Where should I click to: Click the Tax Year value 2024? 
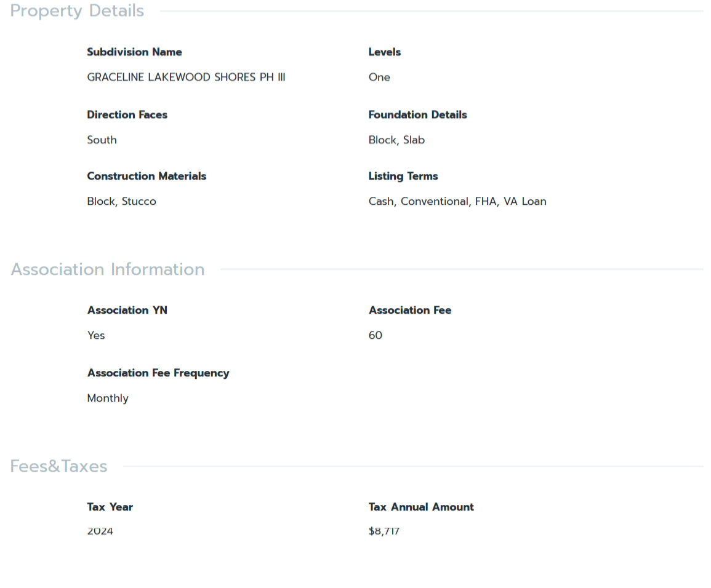[100, 531]
